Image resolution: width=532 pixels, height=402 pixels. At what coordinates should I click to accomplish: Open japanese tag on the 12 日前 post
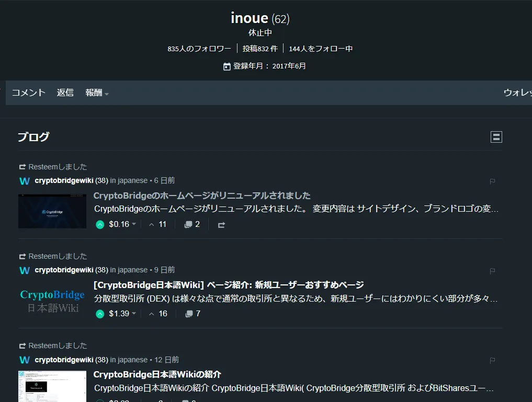133,360
